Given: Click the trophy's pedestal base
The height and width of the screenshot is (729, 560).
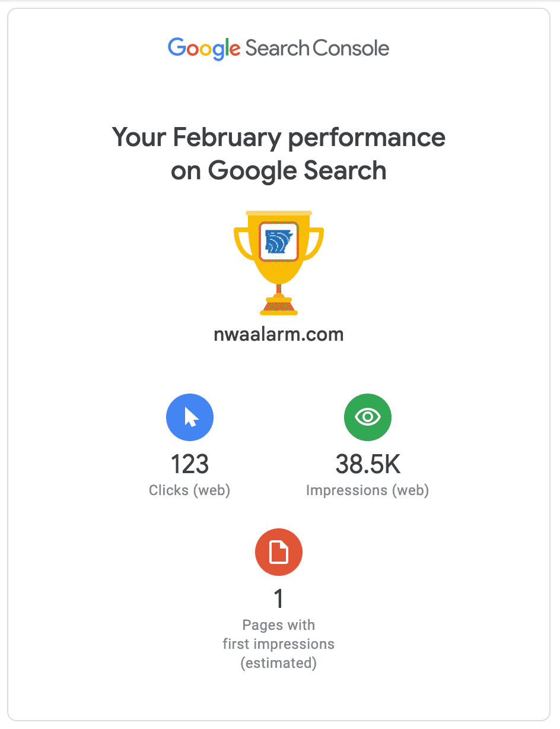Looking at the screenshot, I should coord(279,305).
